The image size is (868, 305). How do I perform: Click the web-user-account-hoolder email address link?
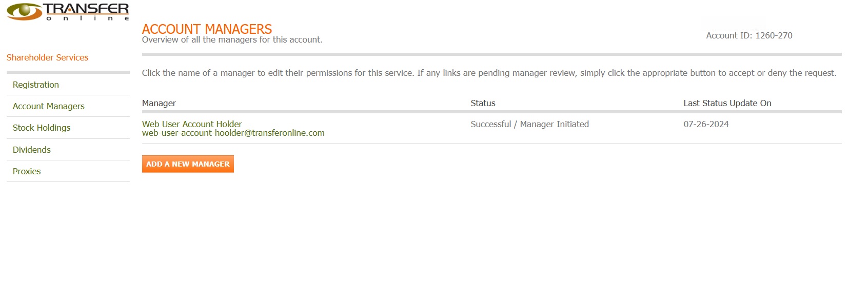coord(233,133)
